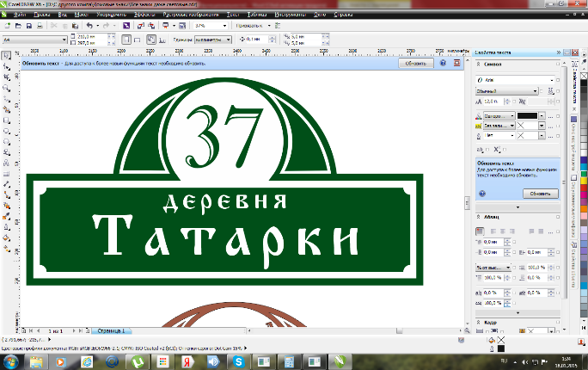Click the Обновить button in the blue bar

[x=416, y=64]
